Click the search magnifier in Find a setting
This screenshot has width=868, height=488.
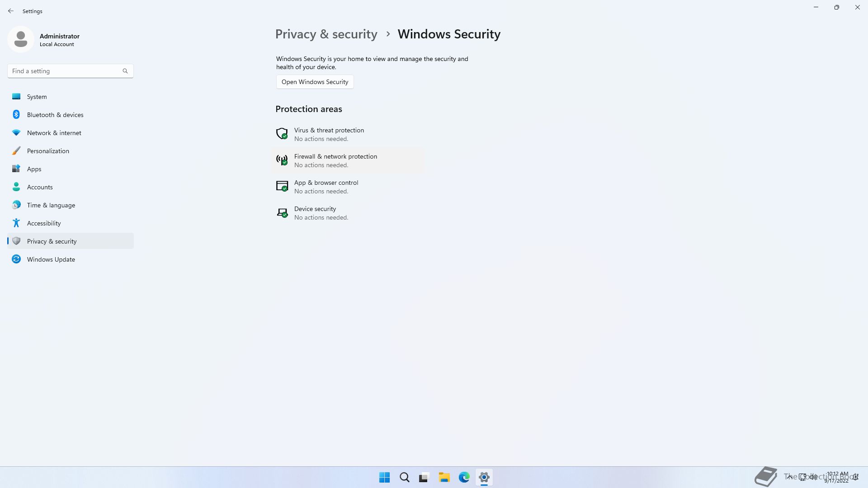(x=125, y=71)
